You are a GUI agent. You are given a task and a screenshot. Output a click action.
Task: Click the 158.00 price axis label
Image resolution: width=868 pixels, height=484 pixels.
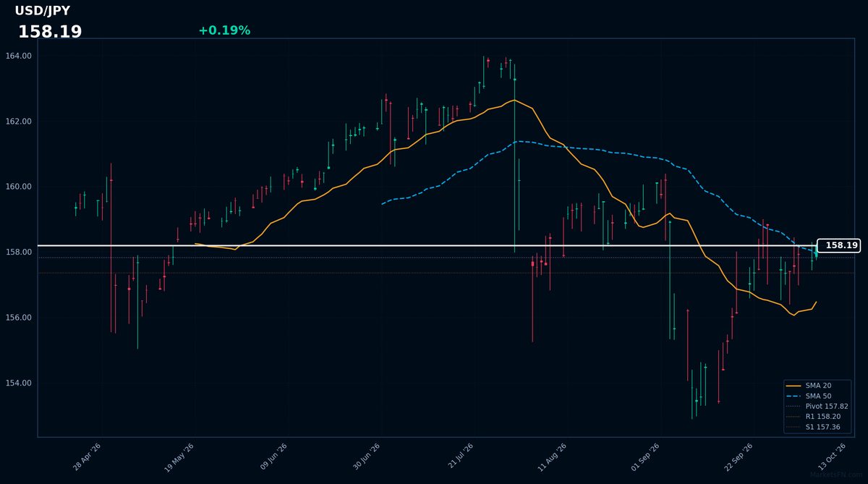tap(18, 252)
